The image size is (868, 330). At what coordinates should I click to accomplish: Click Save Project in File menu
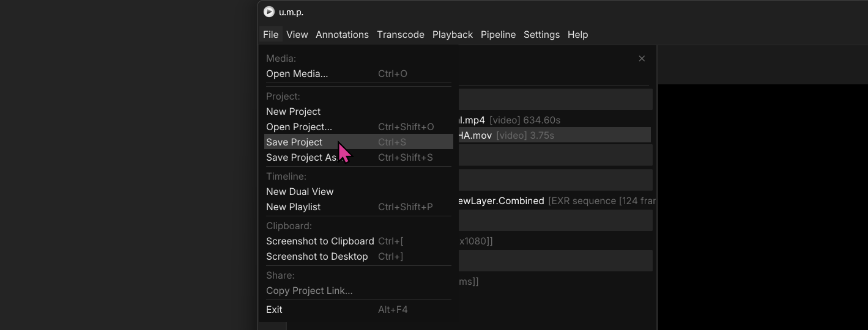click(294, 142)
